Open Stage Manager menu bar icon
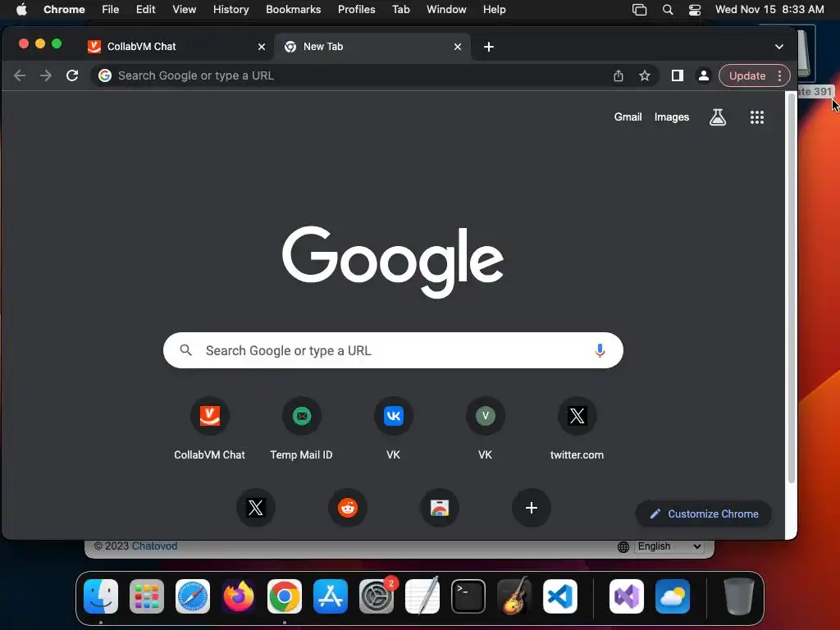The image size is (840, 630). pos(639,10)
